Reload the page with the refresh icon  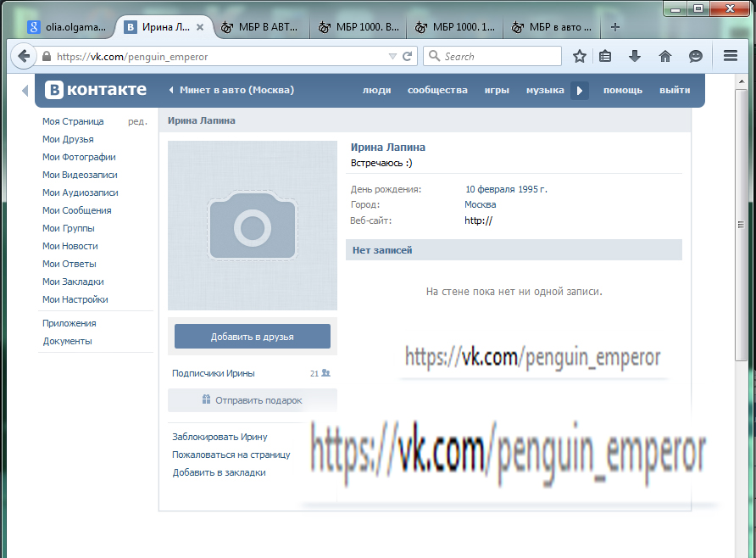click(408, 57)
